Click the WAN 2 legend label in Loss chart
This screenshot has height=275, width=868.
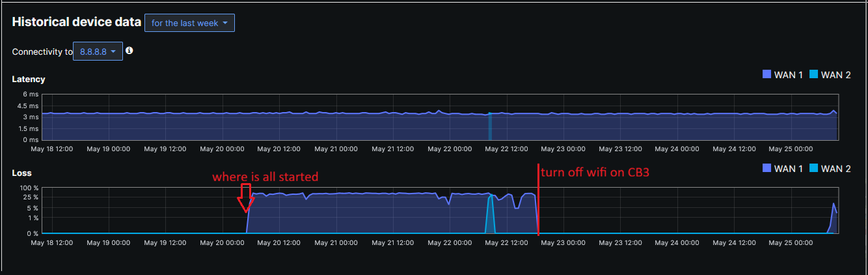(x=836, y=169)
